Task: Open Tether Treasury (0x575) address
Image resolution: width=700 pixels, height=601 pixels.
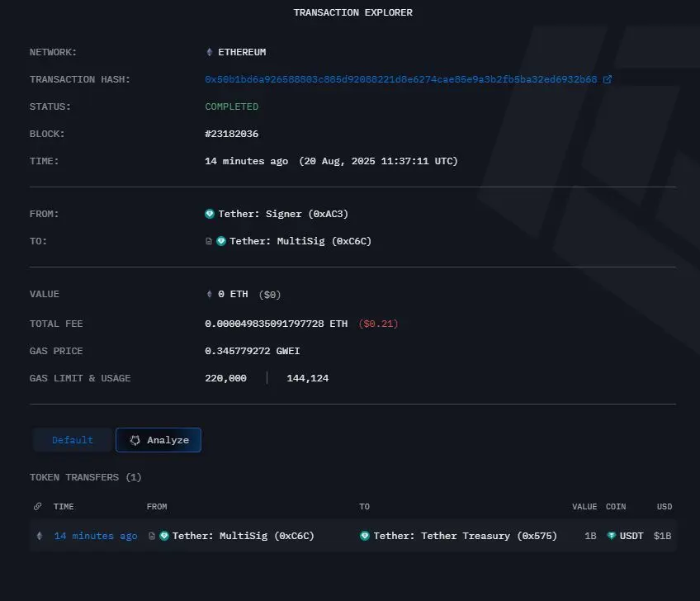Action: coord(466,536)
